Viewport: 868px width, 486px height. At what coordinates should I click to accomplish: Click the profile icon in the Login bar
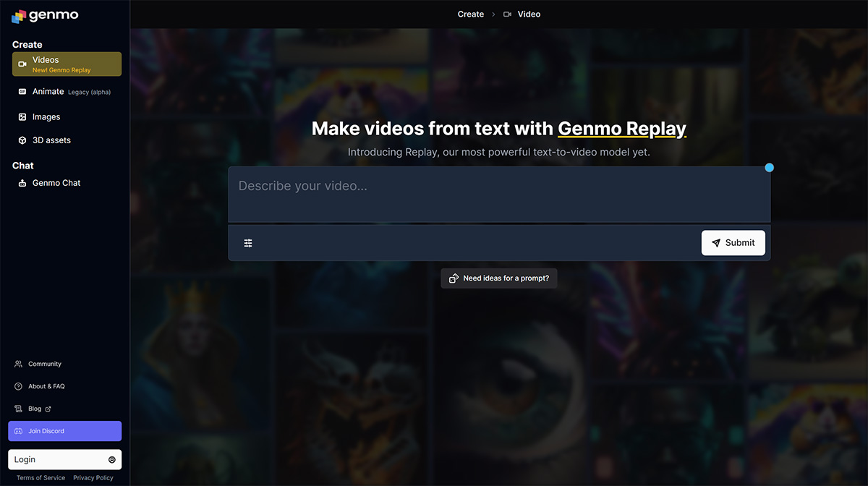111,459
